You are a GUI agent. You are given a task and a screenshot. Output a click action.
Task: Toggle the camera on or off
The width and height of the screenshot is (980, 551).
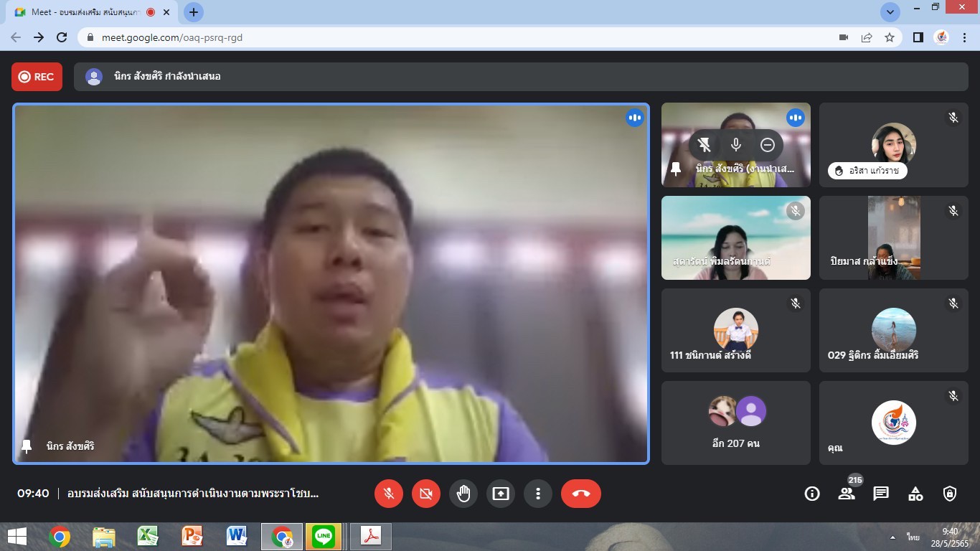click(426, 494)
